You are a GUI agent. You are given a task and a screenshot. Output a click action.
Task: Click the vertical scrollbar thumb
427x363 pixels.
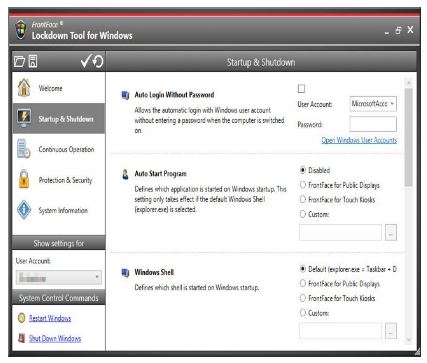(x=409, y=137)
